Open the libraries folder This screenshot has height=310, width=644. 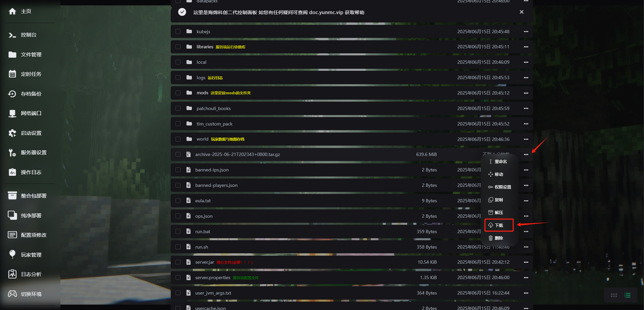click(x=205, y=47)
